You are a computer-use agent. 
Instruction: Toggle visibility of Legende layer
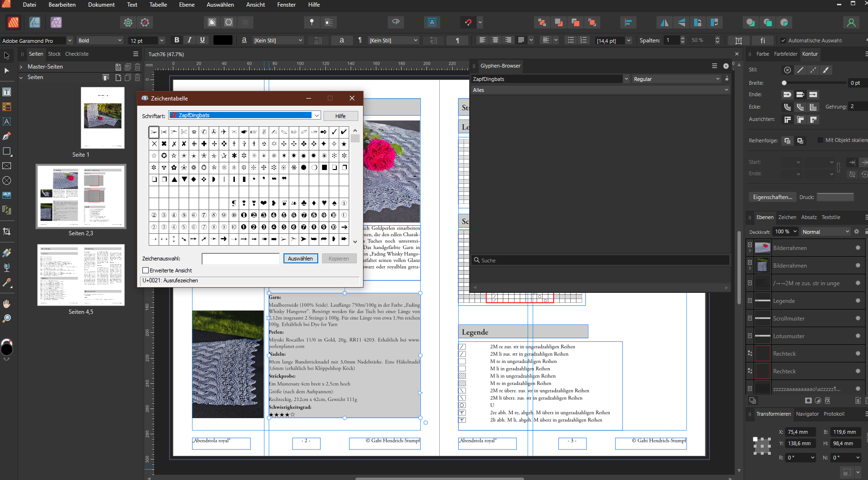858,300
